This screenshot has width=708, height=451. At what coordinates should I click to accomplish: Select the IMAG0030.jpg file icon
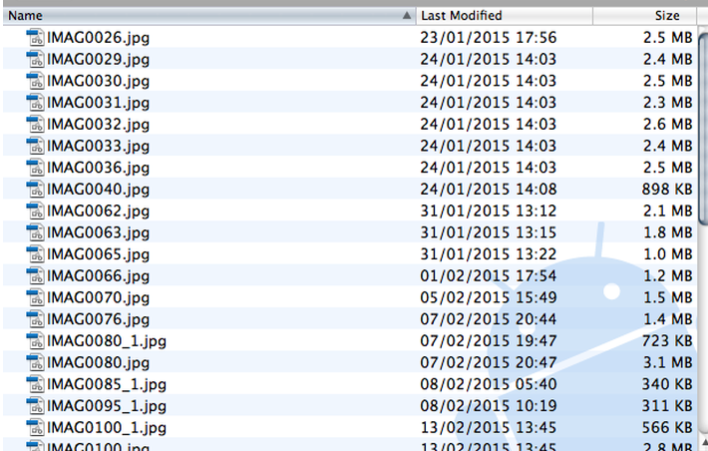click(x=35, y=81)
